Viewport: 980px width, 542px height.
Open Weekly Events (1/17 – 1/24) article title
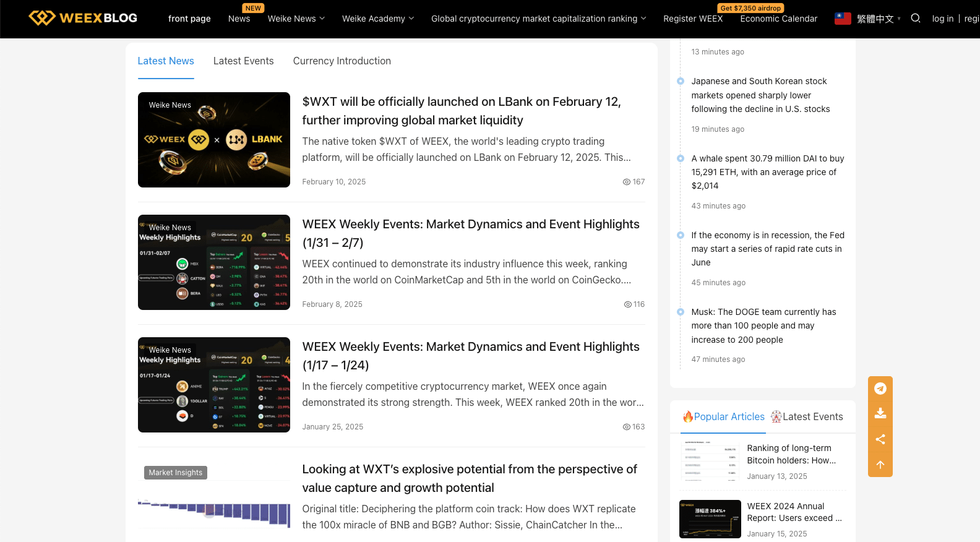(471, 356)
